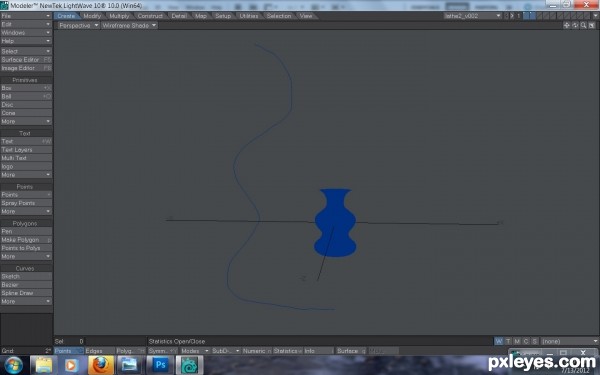Image resolution: width=600 pixels, height=375 pixels.
Task: Expand More under Points section
Action: [x=26, y=212]
